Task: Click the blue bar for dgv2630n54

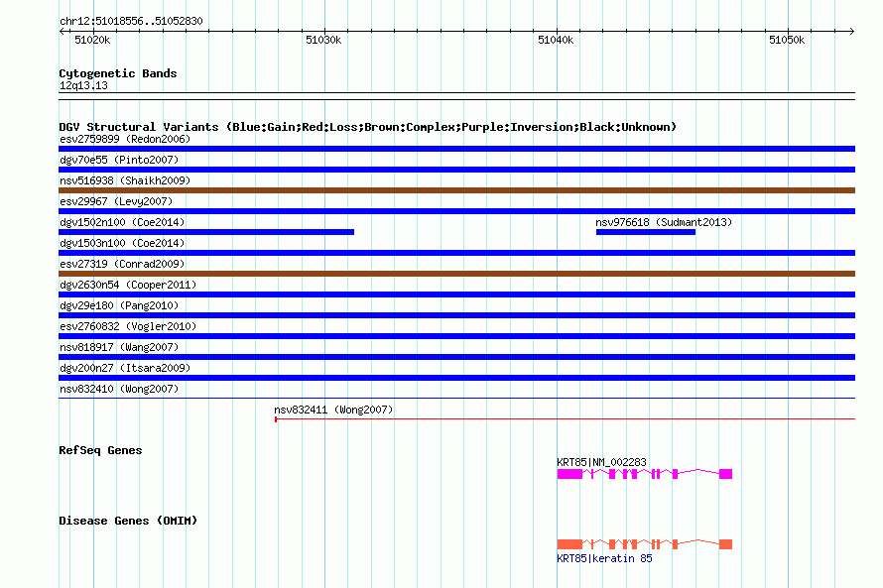Action: pyautogui.click(x=456, y=294)
